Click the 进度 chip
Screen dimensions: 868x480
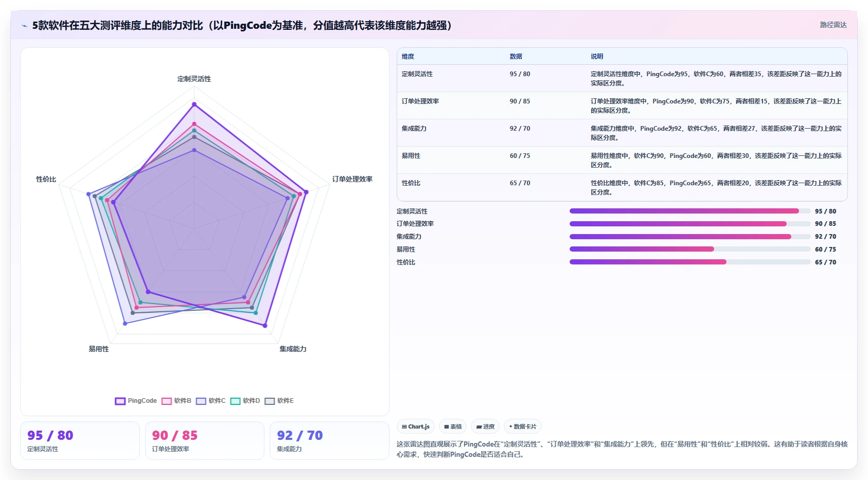click(485, 426)
